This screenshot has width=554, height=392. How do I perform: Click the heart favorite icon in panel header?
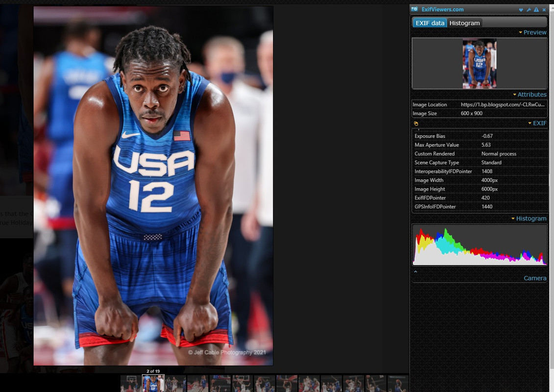pos(521,10)
